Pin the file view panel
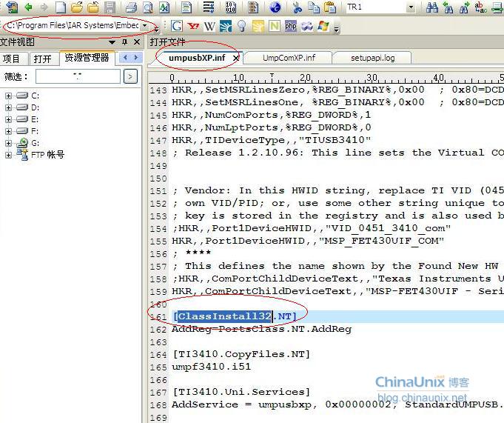The width and height of the screenshot is (504, 423). pos(124,42)
